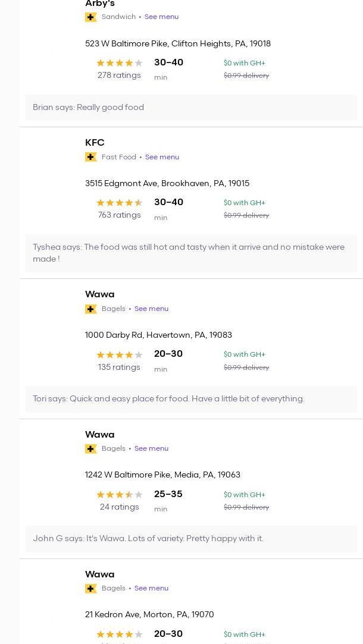Open See menu for Wawa on Darby Rd
This screenshot has width=363, height=644.
click(x=151, y=309)
